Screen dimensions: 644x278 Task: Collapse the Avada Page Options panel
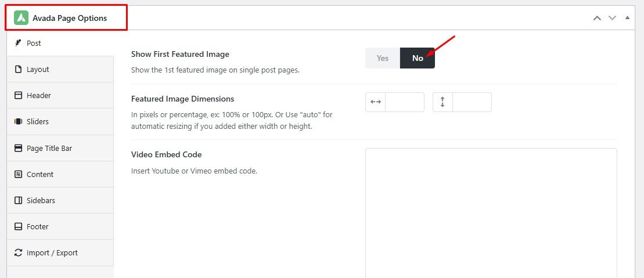point(627,18)
